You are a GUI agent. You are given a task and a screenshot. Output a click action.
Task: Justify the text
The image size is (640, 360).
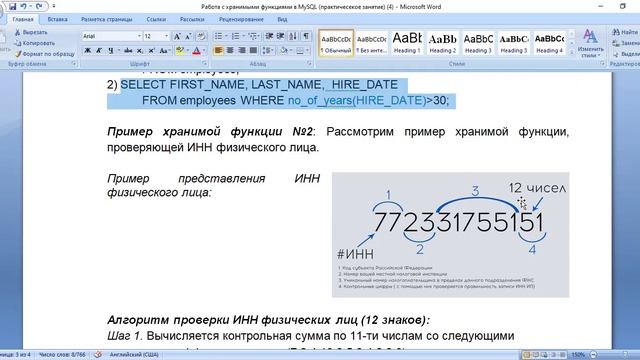253,51
